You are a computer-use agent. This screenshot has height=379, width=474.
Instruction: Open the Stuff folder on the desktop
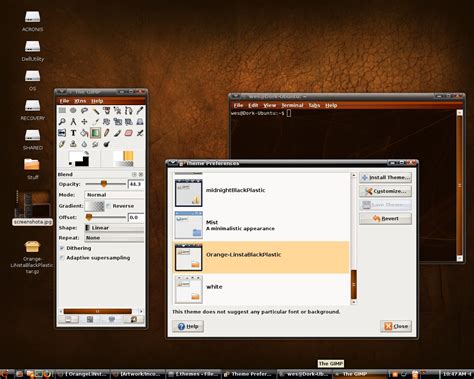click(32, 169)
